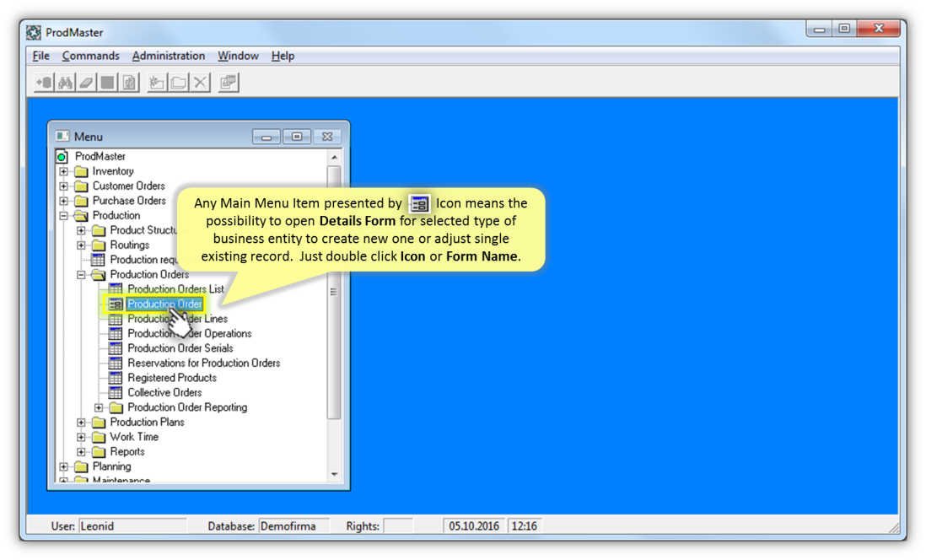Expand the Routings tree node

pos(82,245)
